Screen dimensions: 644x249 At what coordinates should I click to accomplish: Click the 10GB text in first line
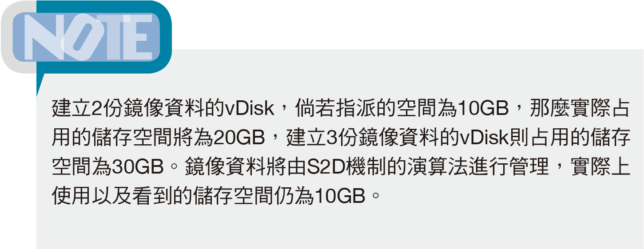[482, 109]
